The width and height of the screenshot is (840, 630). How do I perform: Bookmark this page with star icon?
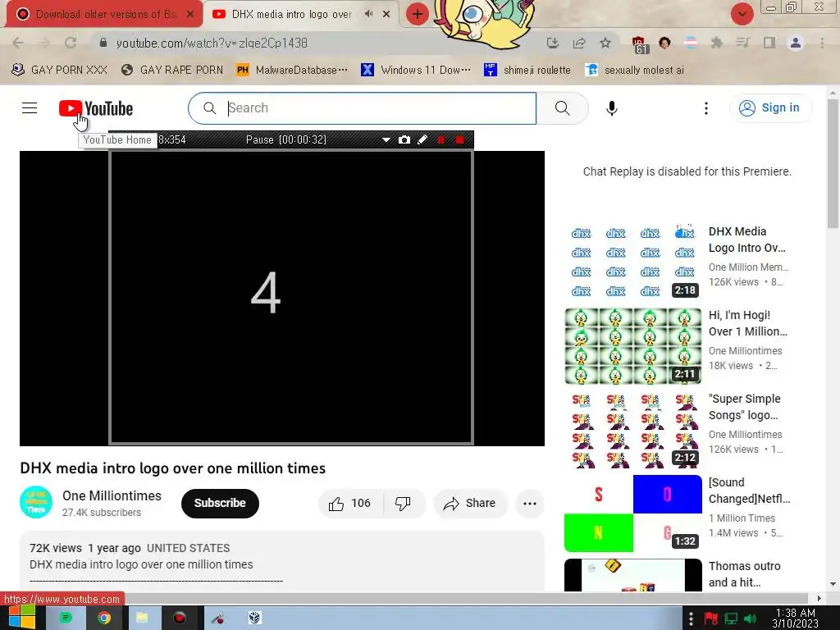pyautogui.click(x=605, y=43)
